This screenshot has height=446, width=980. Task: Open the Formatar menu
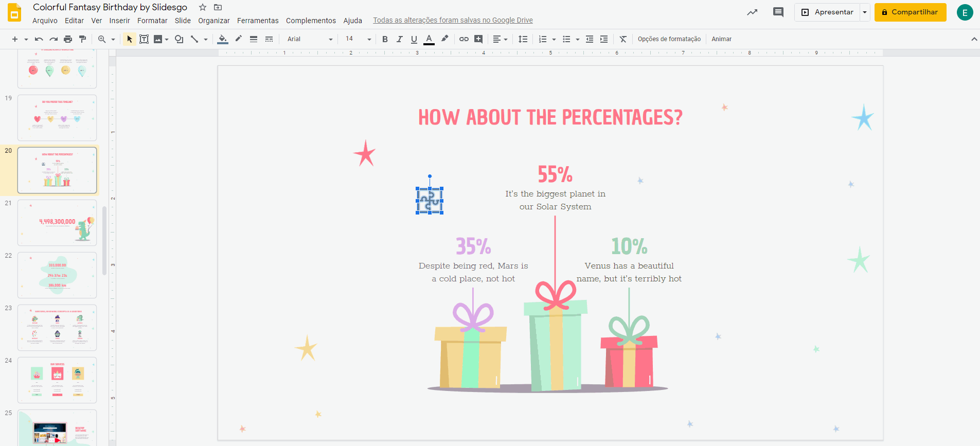tap(152, 21)
